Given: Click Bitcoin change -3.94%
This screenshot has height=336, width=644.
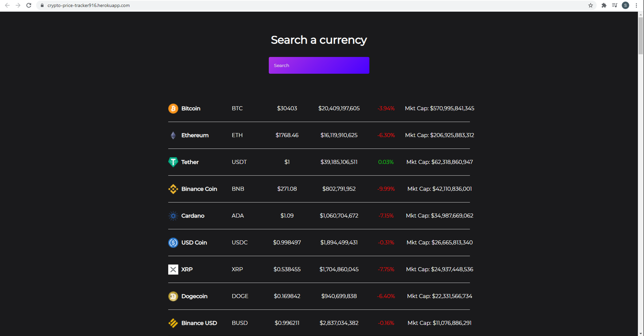Looking at the screenshot, I should pos(386,108).
